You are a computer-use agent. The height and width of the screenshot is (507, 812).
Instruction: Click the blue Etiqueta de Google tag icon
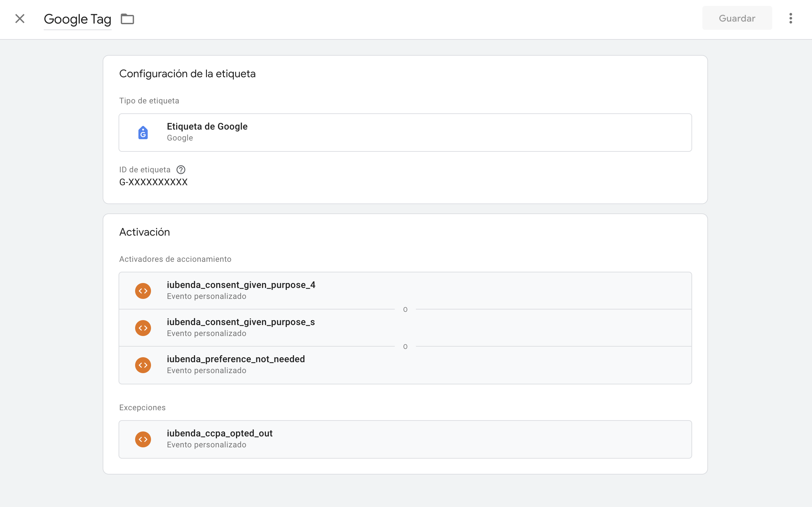[143, 133]
